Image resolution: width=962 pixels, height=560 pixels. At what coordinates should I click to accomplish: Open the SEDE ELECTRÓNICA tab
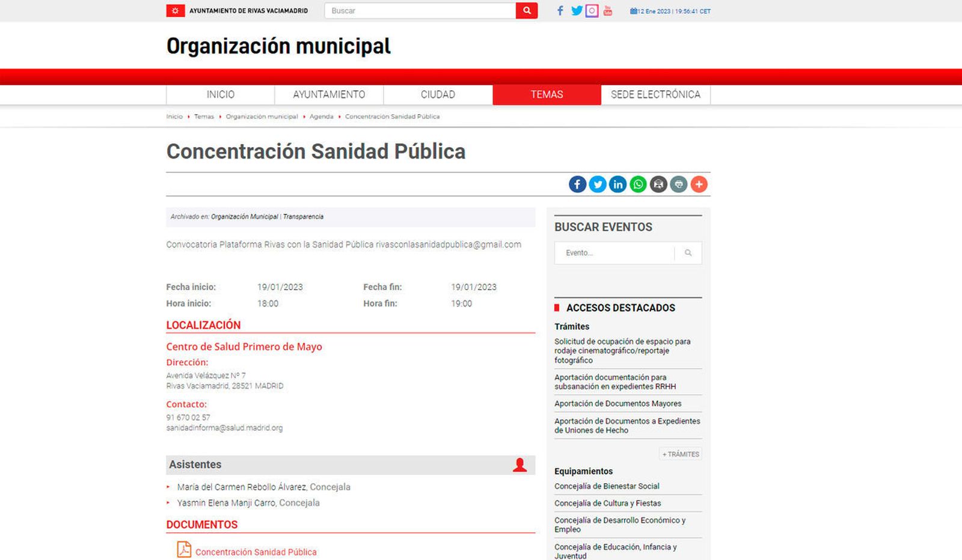point(655,95)
